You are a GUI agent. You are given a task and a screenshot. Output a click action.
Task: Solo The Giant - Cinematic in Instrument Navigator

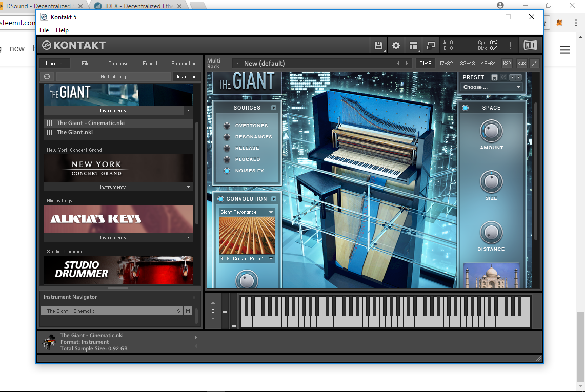pos(178,311)
